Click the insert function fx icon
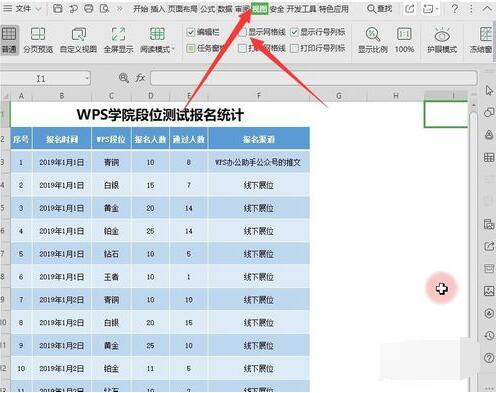Viewport: 498px width, 393px height. [140, 78]
